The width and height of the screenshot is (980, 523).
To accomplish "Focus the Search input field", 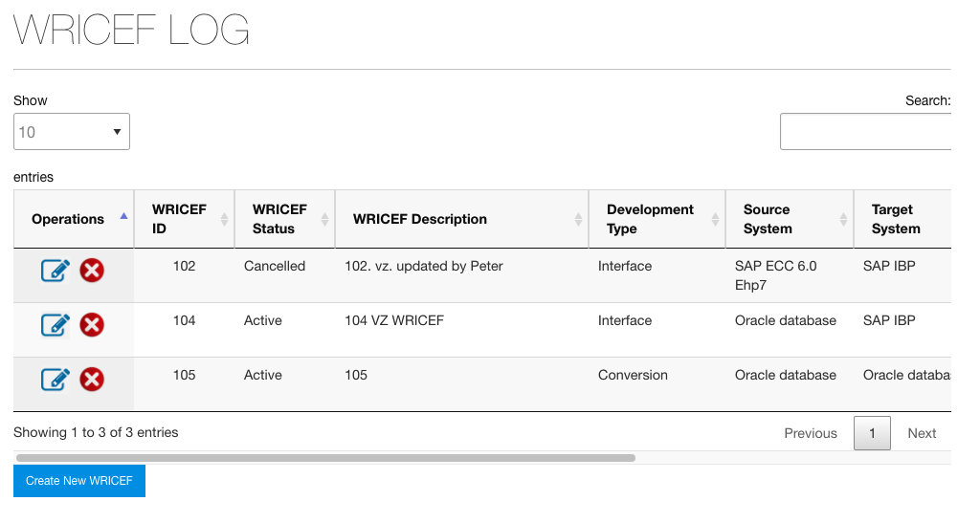I will click(865, 132).
